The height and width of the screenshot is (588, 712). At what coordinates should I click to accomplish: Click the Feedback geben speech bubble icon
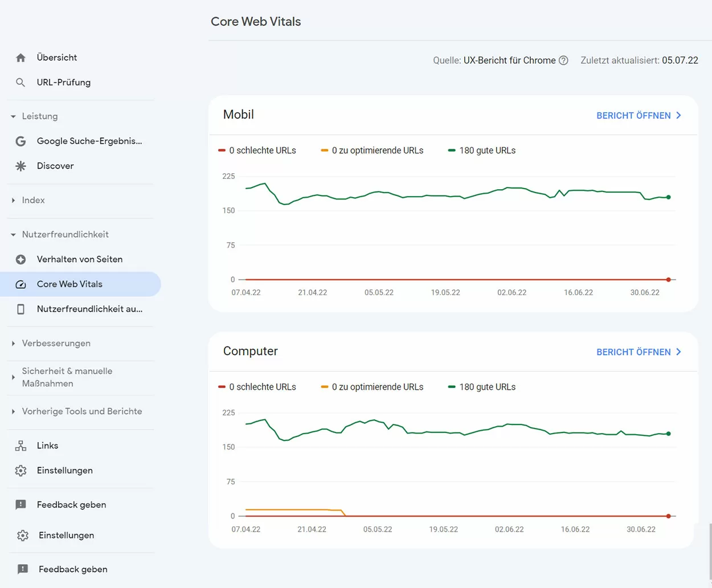click(21, 504)
